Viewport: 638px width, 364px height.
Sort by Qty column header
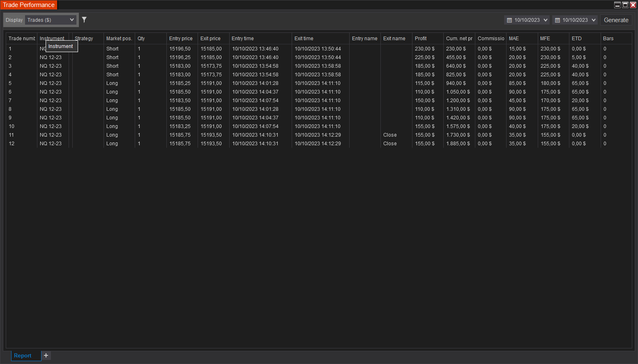pyautogui.click(x=151, y=39)
